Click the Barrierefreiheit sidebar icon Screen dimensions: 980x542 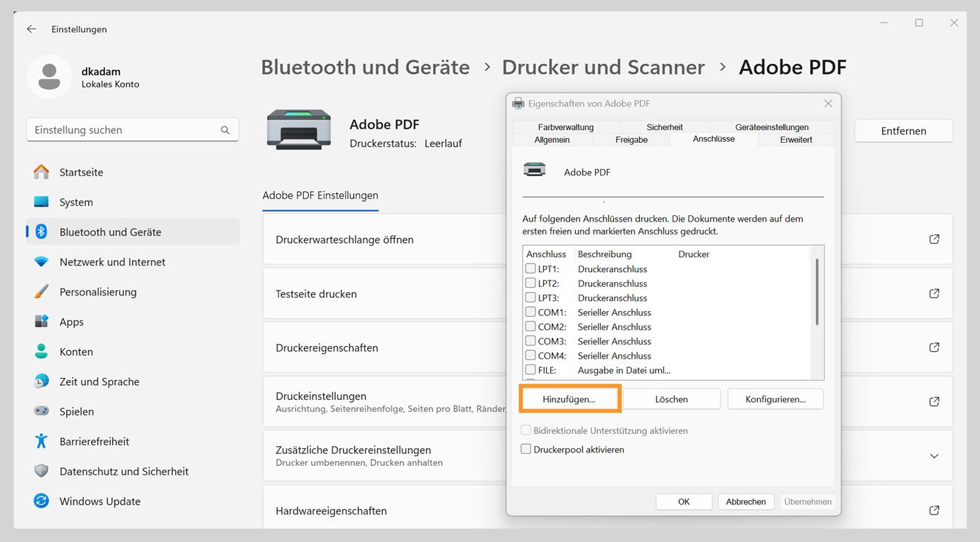pos(41,441)
